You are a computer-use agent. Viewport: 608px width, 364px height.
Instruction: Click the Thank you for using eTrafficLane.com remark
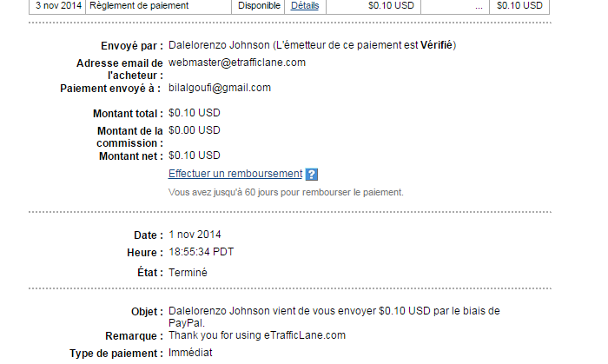click(x=257, y=335)
